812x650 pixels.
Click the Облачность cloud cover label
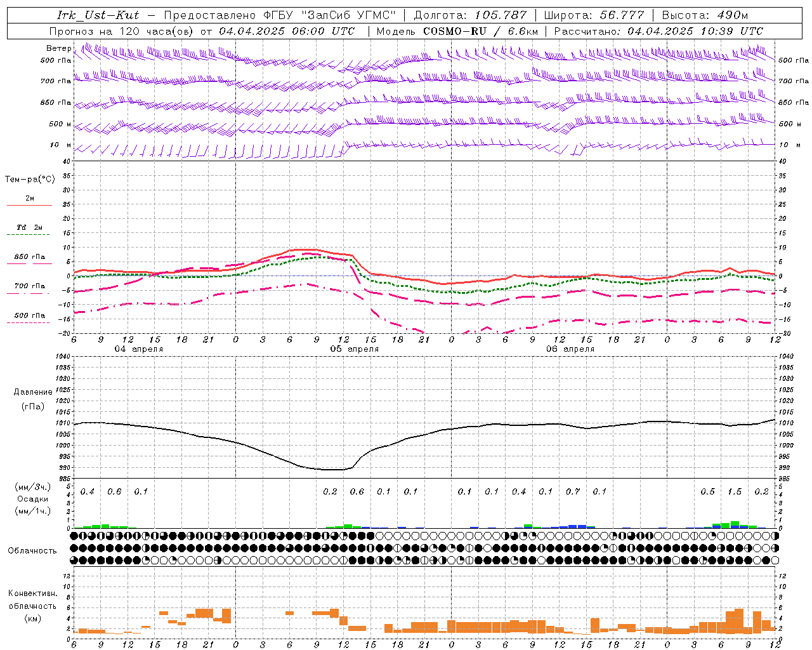tap(32, 551)
